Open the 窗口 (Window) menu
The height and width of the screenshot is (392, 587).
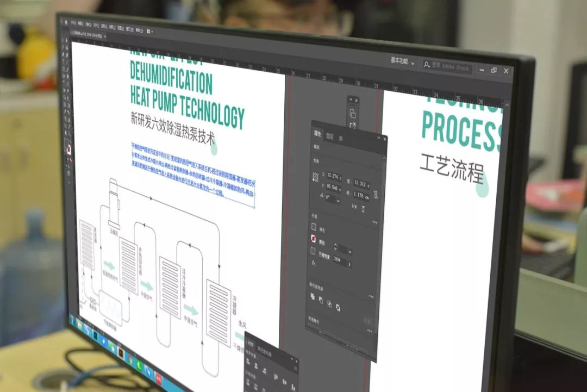tap(130, 29)
